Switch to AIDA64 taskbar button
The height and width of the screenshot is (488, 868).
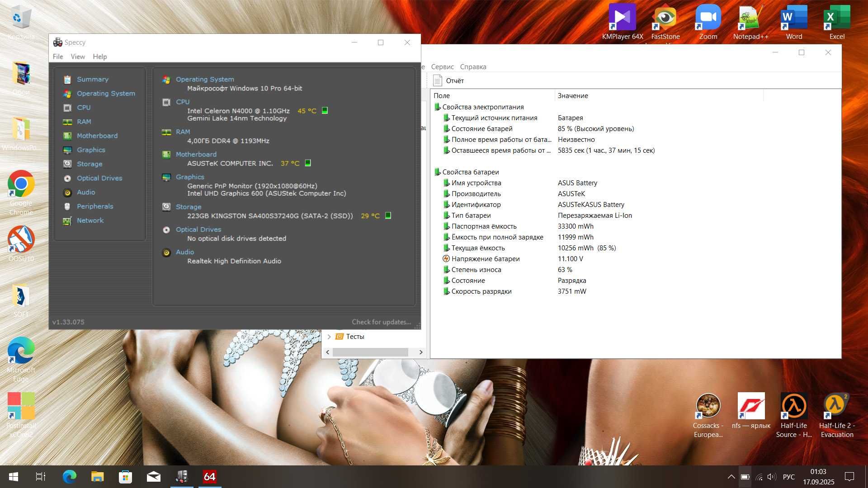(x=210, y=477)
